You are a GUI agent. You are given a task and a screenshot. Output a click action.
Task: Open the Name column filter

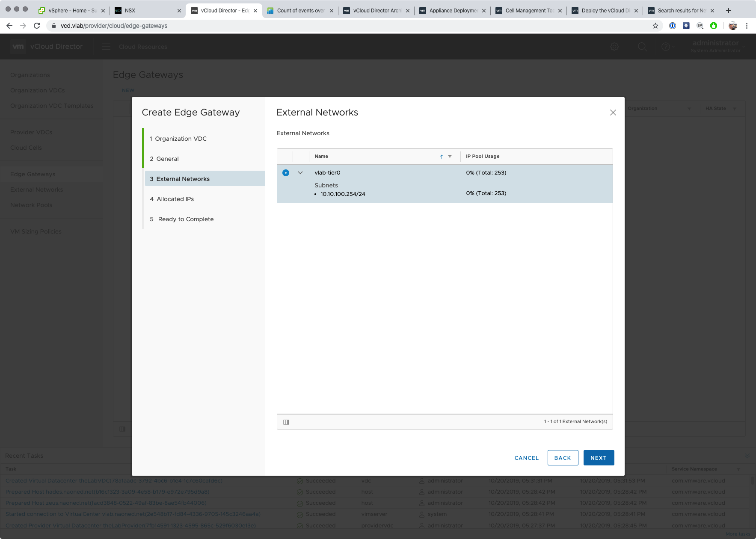(450, 157)
